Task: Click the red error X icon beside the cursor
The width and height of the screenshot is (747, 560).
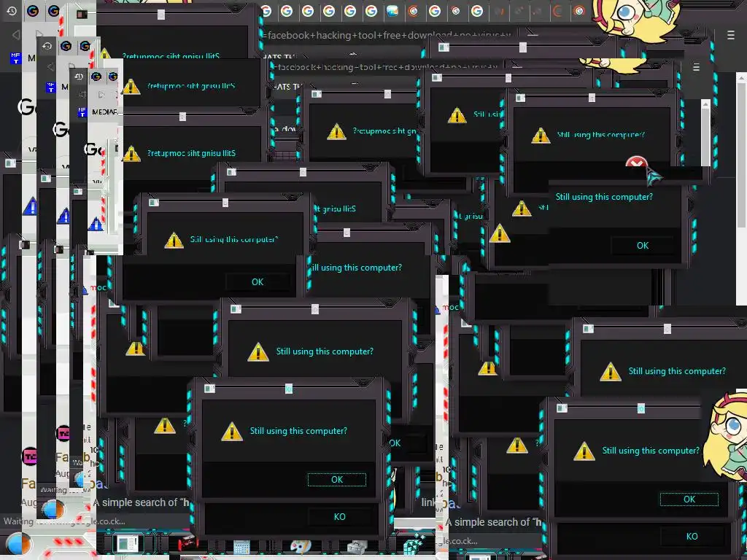Action: click(x=636, y=163)
